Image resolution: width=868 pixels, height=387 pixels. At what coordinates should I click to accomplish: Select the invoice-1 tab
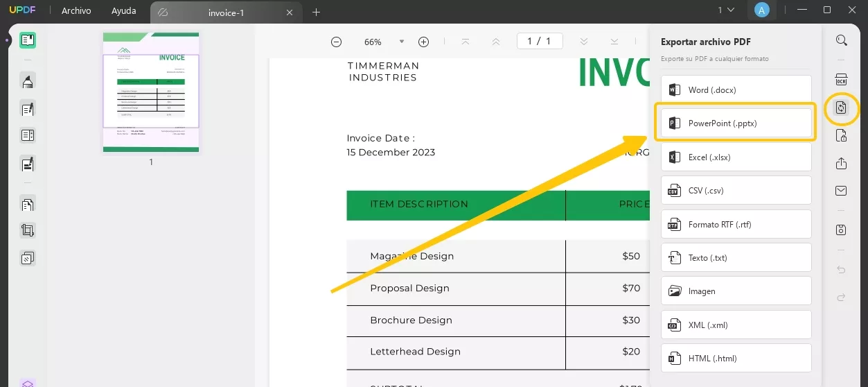[226, 12]
